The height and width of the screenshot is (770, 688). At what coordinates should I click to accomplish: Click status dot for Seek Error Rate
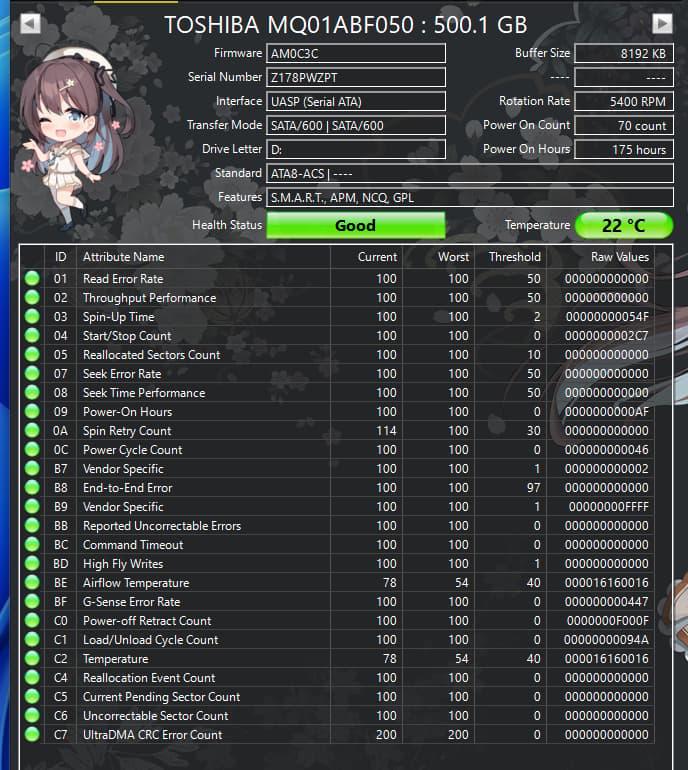(x=32, y=374)
